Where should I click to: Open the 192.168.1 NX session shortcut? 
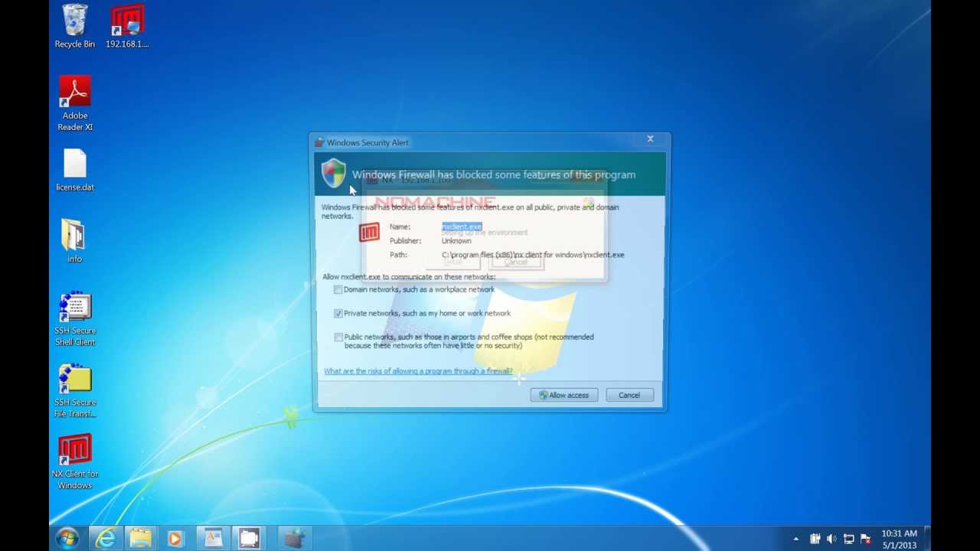coord(127,27)
